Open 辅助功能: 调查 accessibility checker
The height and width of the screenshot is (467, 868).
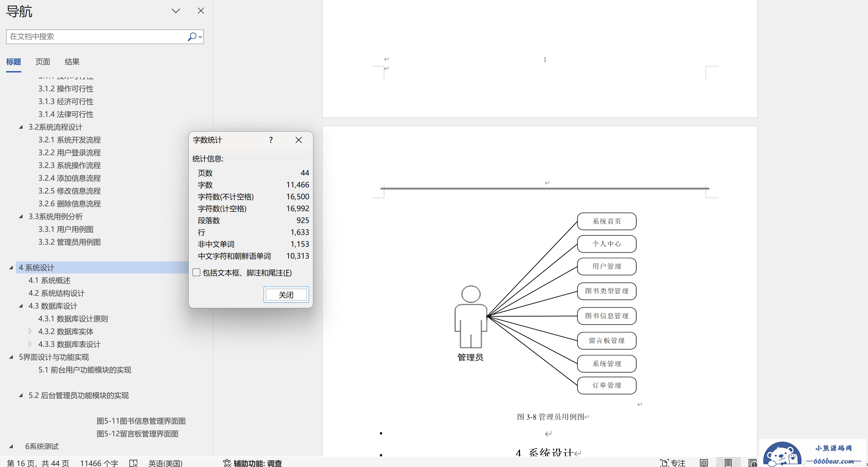[252, 463]
